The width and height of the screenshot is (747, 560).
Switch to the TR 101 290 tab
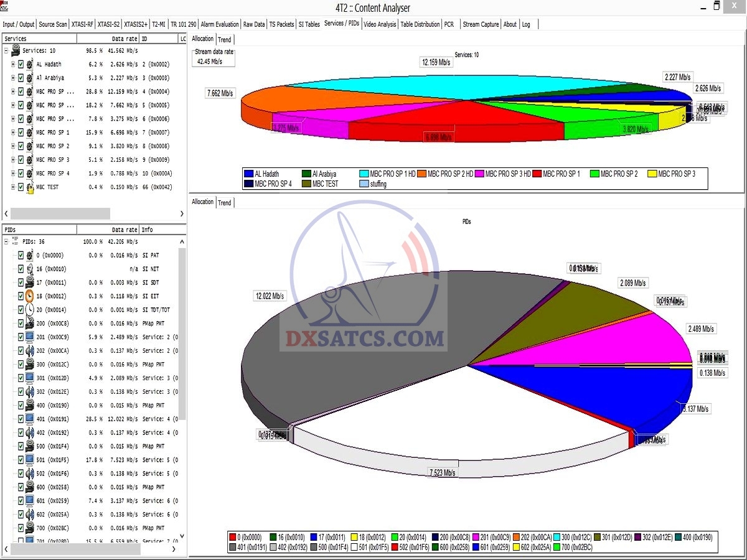click(183, 24)
